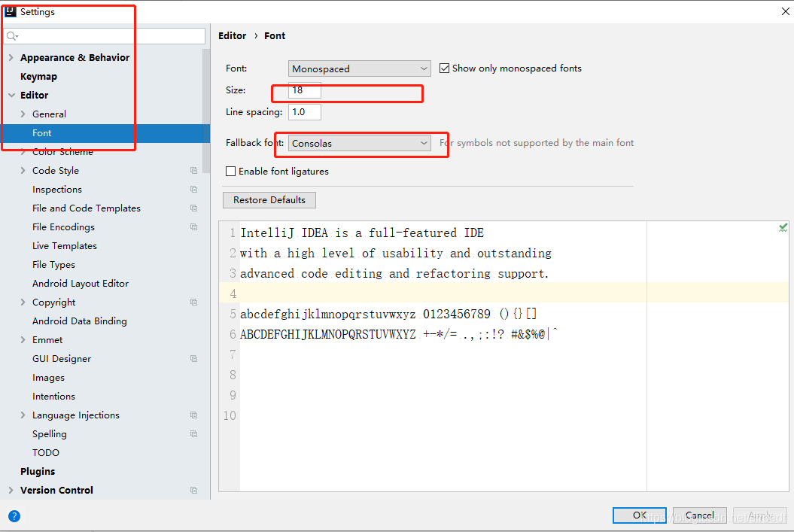Select Keymap in settings tree
This screenshot has width=794, height=532.
click(x=38, y=77)
